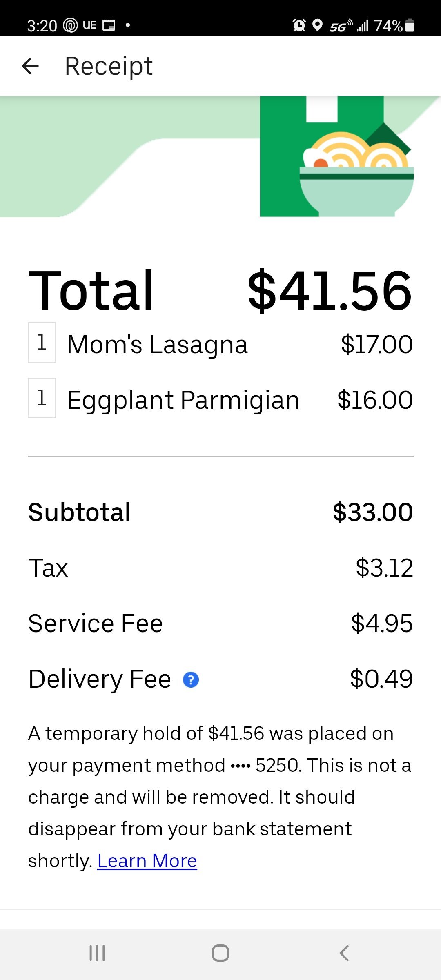Tap the alarm icon in status bar
441x980 pixels.
(x=299, y=25)
